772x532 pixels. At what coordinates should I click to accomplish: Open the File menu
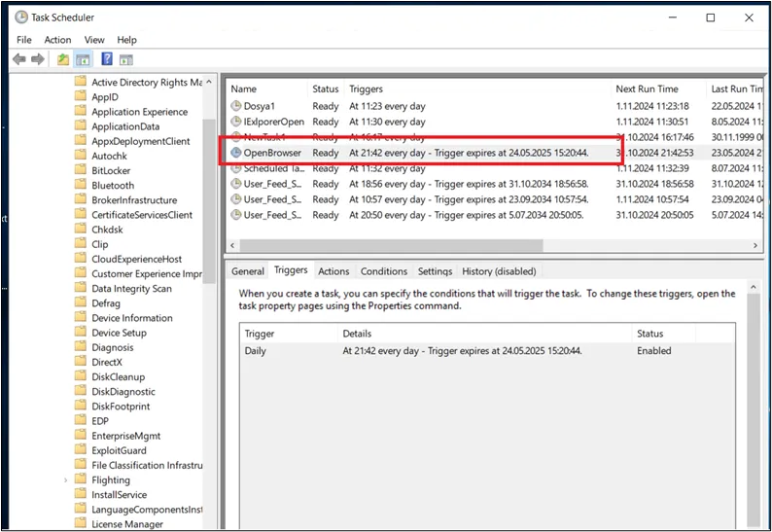pyautogui.click(x=24, y=40)
